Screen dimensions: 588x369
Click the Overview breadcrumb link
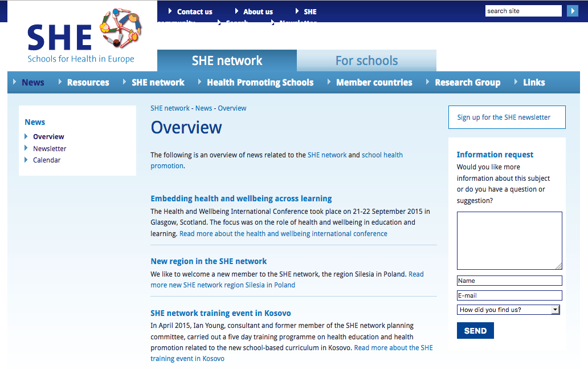(232, 108)
